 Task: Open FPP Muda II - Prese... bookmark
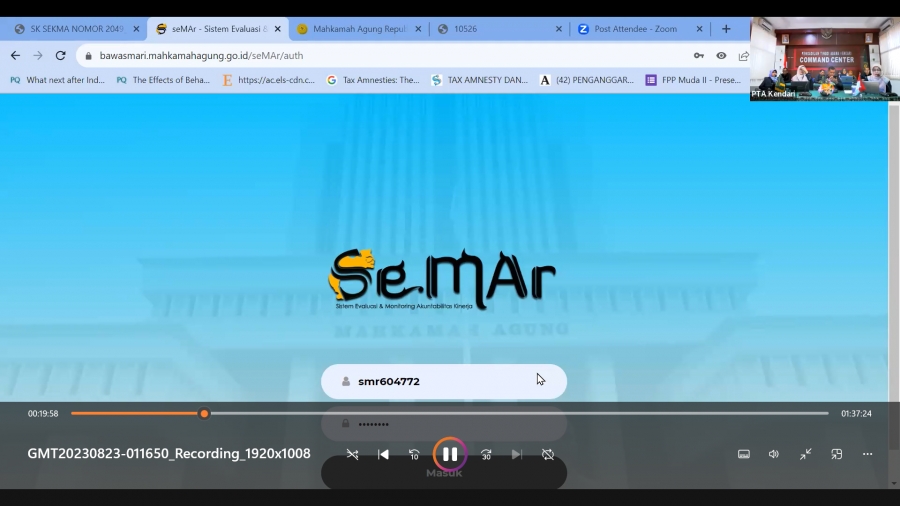coord(693,80)
